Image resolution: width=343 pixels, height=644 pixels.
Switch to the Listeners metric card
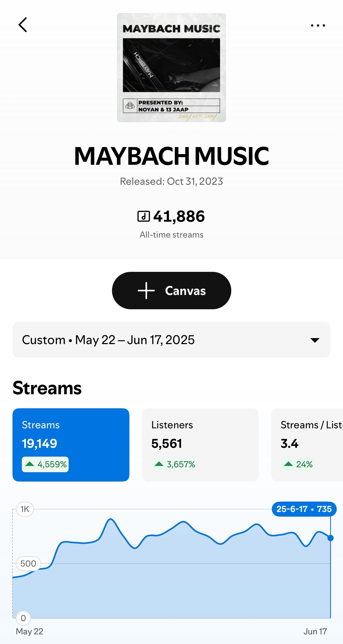pos(200,444)
